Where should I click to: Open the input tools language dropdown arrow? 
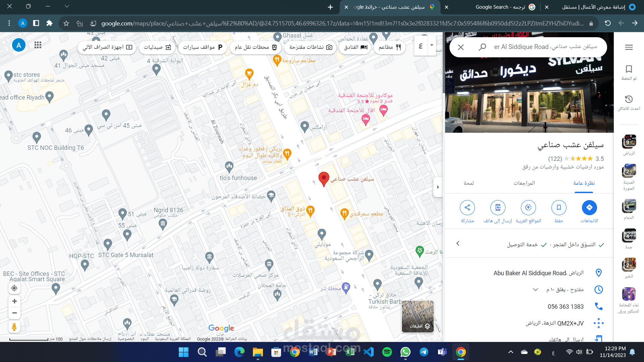432,45
